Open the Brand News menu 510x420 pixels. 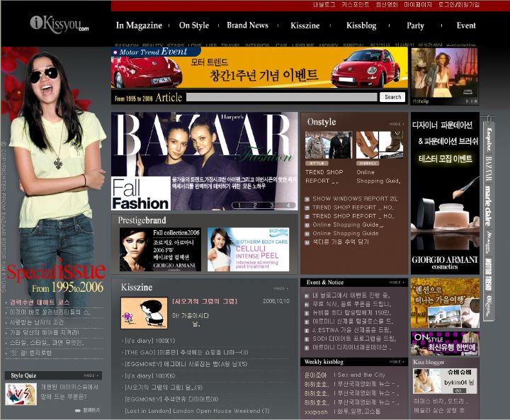point(247,25)
